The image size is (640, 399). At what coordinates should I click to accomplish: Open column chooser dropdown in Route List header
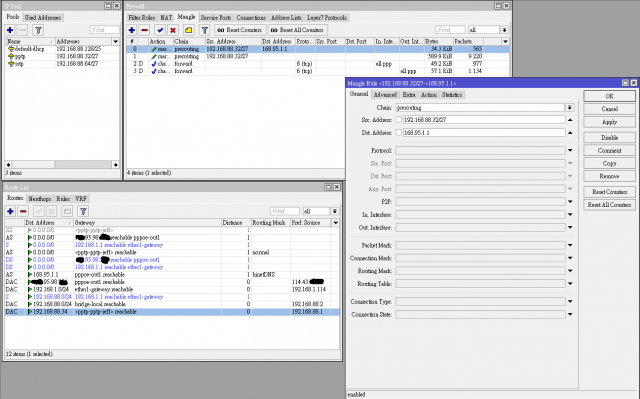click(336, 222)
